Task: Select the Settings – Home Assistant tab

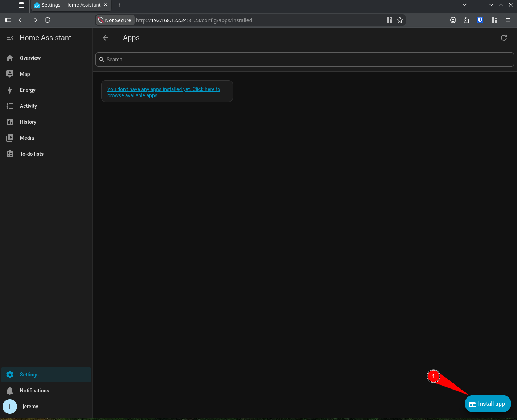Action: (71, 5)
